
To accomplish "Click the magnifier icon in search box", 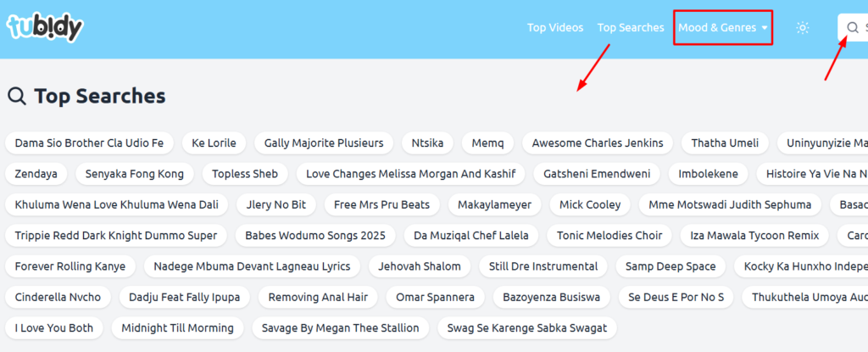I will pyautogui.click(x=853, y=28).
